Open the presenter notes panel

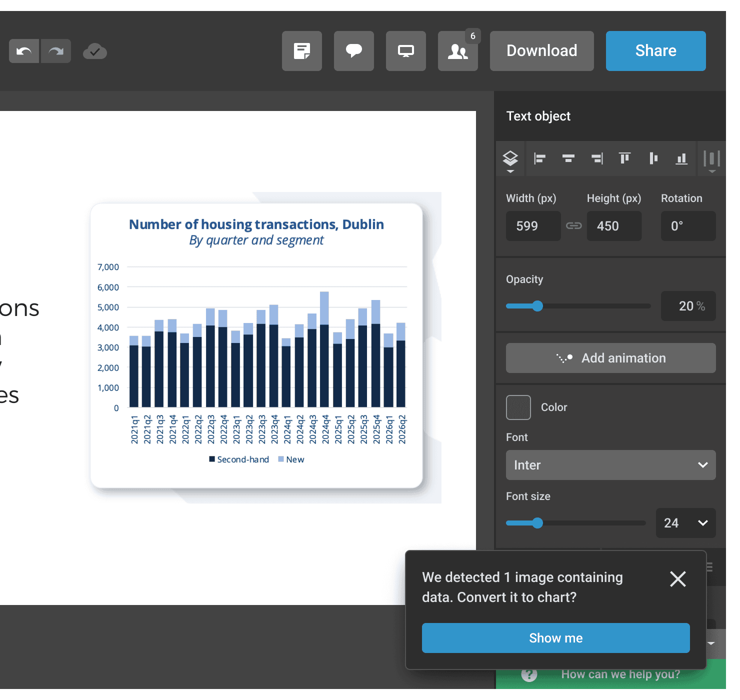point(302,51)
